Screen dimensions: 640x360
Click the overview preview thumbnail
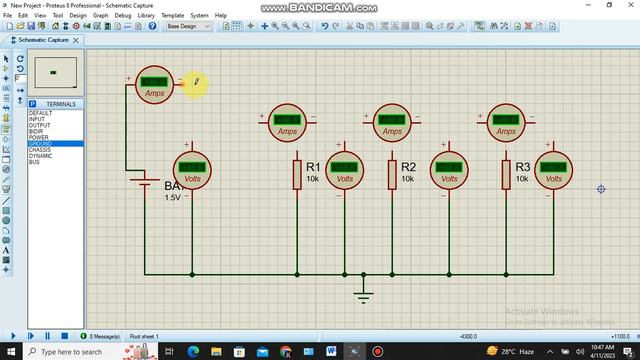pyautogui.click(x=56, y=73)
